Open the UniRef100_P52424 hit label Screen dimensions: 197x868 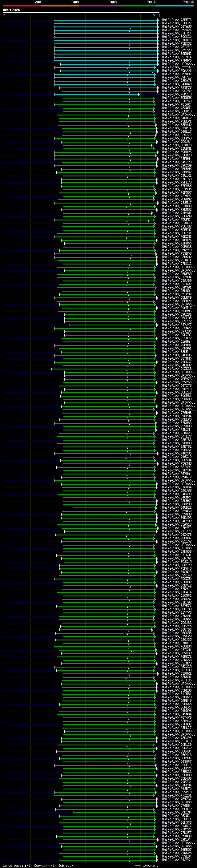pyautogui.click(x=177, y=30)
